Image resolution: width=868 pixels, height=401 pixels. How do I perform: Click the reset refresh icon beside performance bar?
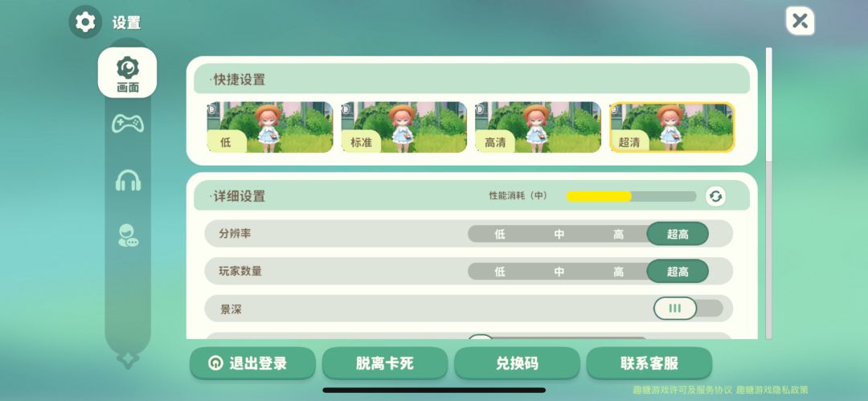point(716,196)
